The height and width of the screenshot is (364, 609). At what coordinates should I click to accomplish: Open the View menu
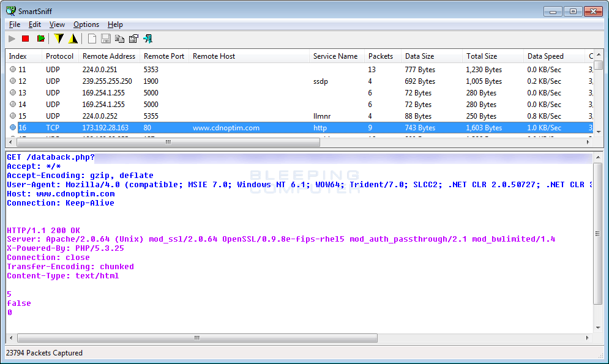coord(57,24)
